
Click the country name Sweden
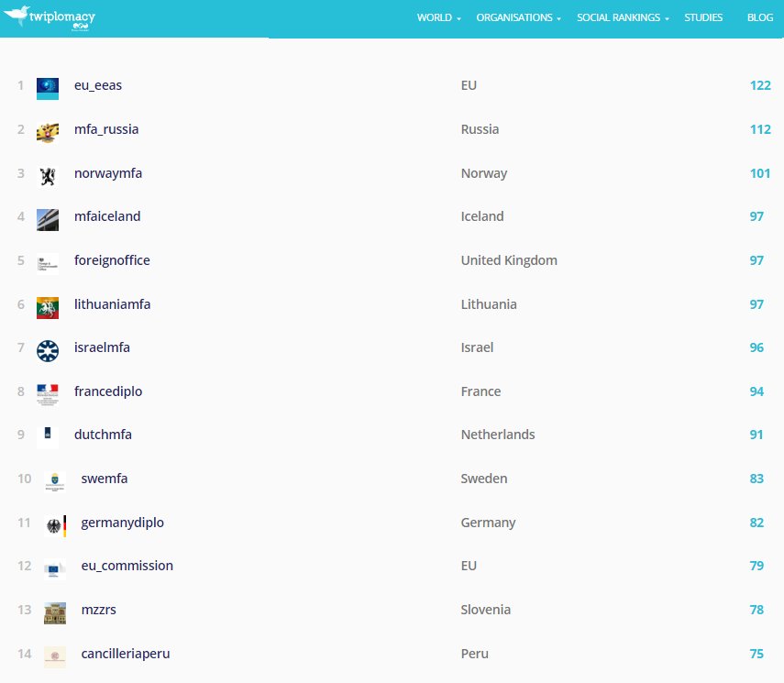(484, 479)
